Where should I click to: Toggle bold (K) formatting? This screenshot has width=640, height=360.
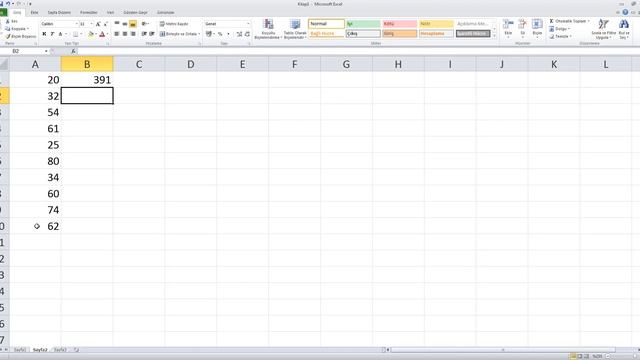coord(44,34)
